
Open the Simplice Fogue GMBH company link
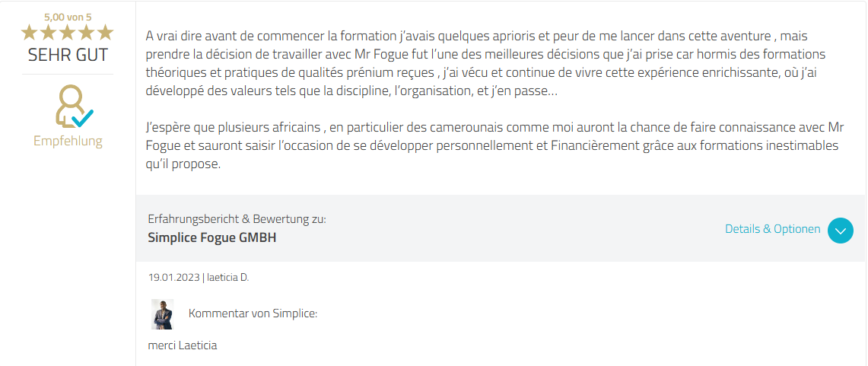[x=211, y=237]
